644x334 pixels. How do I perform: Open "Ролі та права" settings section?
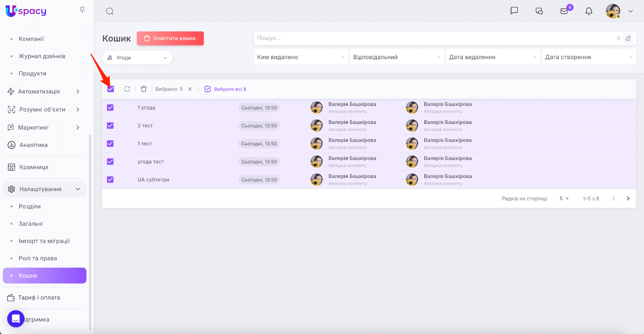(38, 258)
